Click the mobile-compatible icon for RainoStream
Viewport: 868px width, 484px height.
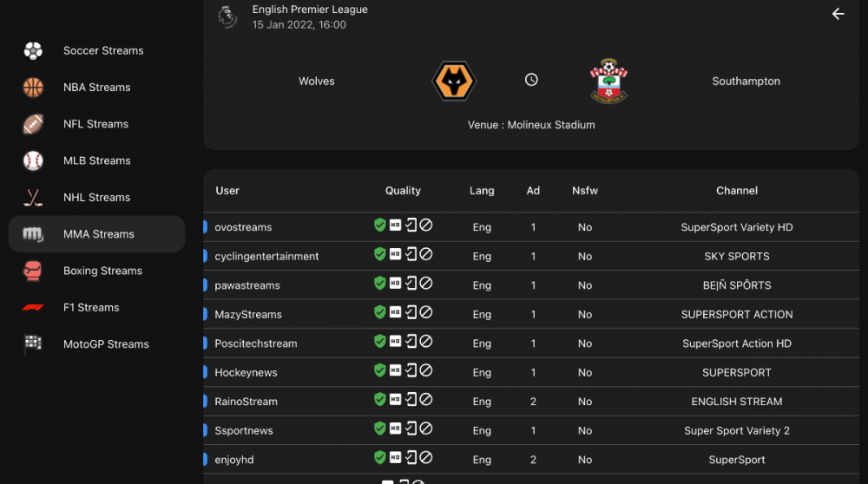click(411, 399)
